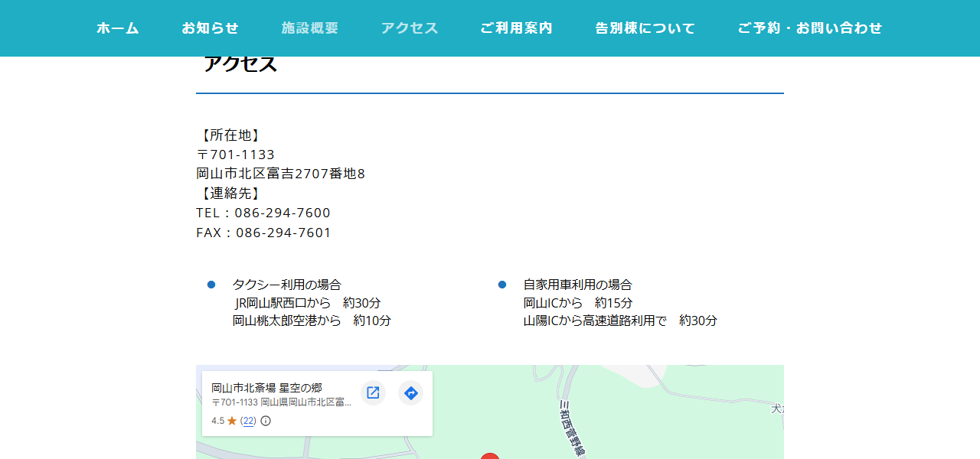Click タクシー利用の場合 bullet heading
980x459 pixels.
287,285
